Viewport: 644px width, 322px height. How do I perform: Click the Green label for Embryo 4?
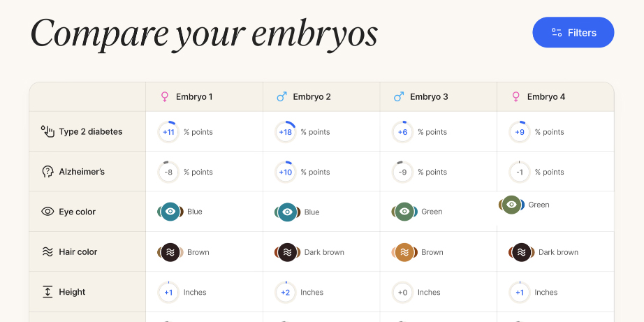click(539, 205)
